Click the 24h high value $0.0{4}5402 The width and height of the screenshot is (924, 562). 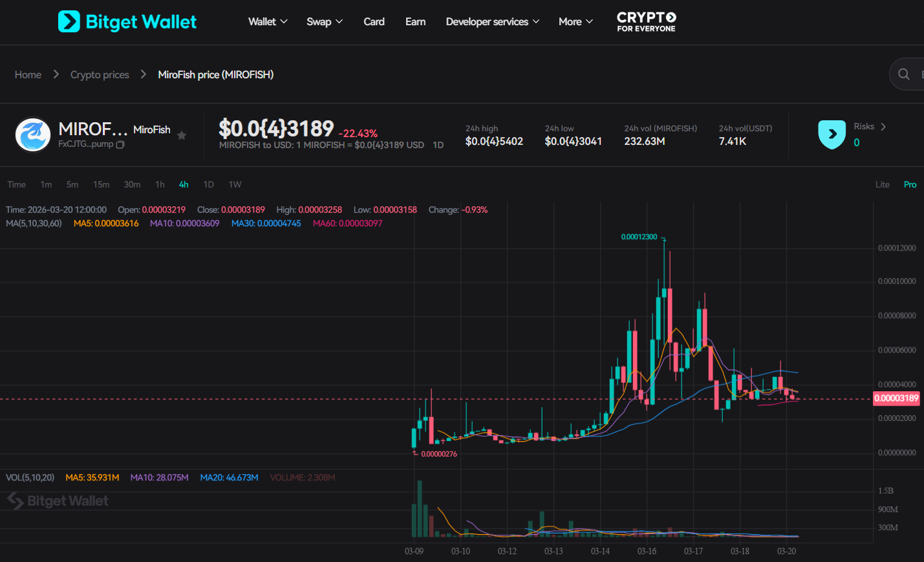point(494,141)
